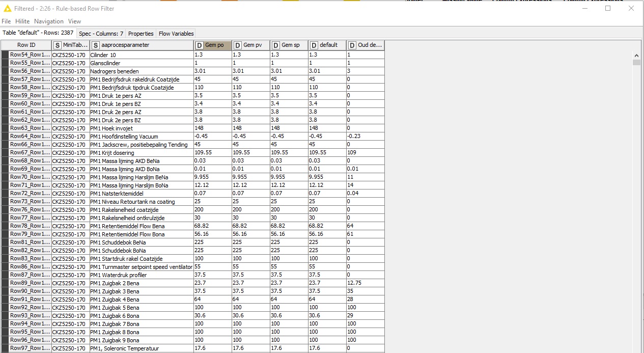Switch to the Spec - Columns: 7 tab
The image size is (644, 353).
coord(101,34)
